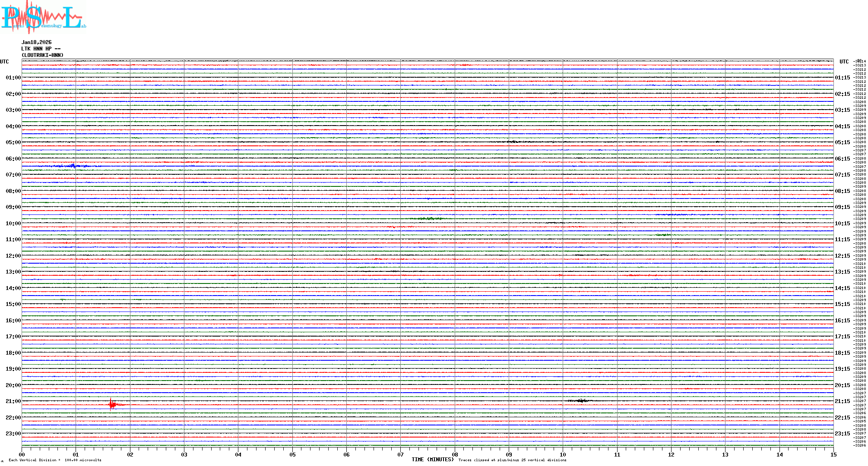The width and height of the screenshot is (868, 466).
Task: Click the 23:15 label on right axis
Action: 842,434
